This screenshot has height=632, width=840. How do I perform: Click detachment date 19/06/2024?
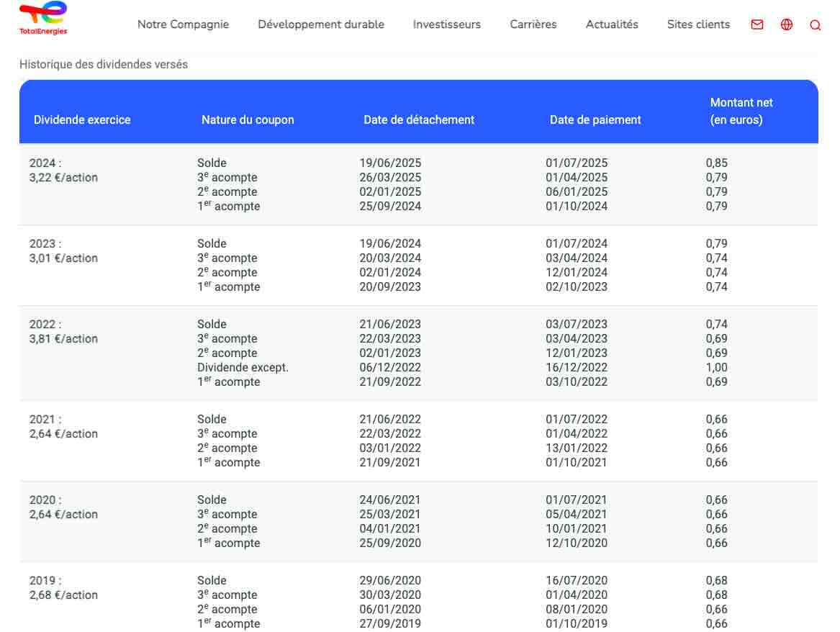pos(390,244)
